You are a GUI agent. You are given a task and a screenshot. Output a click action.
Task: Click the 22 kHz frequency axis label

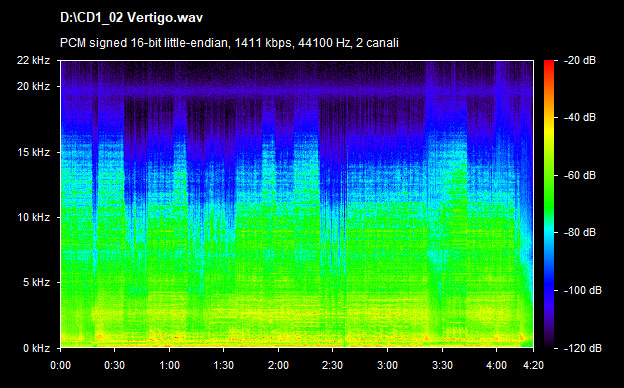[33, 60]
